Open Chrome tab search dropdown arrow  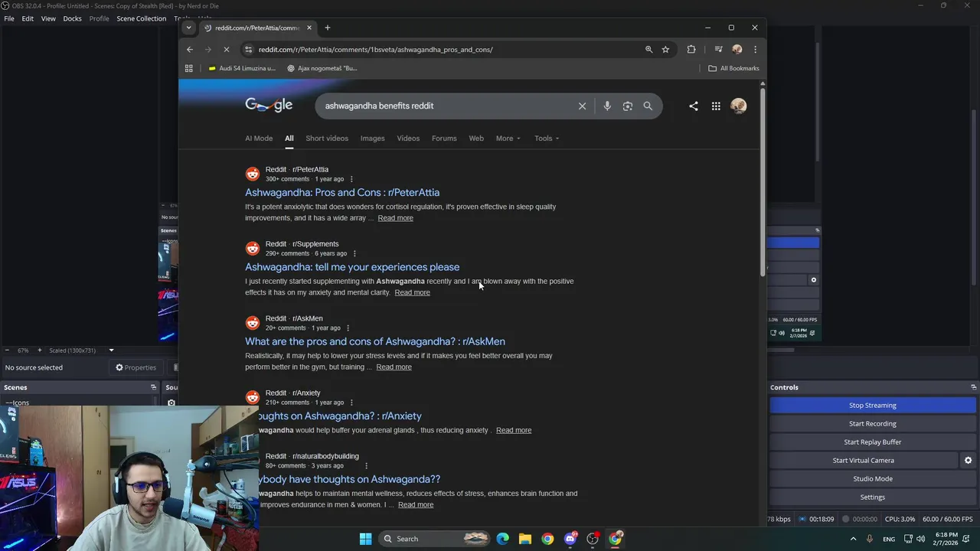pos(188,28)
